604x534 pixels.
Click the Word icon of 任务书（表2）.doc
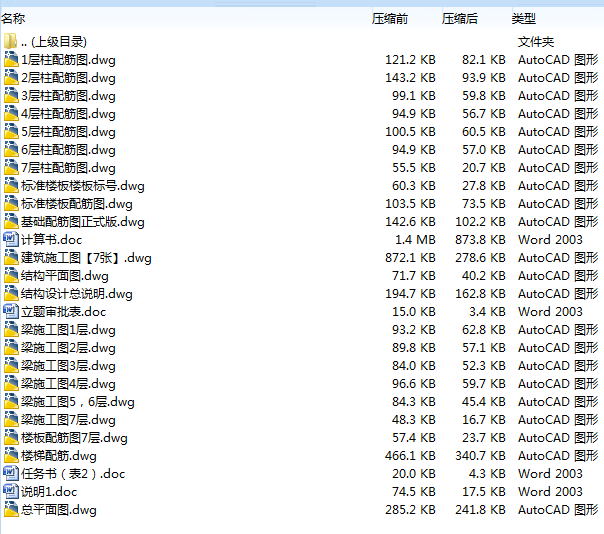coord(11,474)
